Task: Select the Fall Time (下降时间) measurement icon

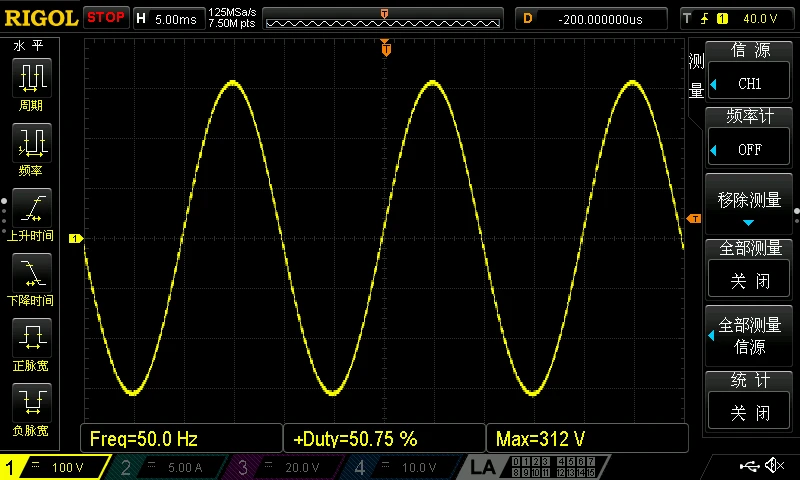Action: (32, 272)
